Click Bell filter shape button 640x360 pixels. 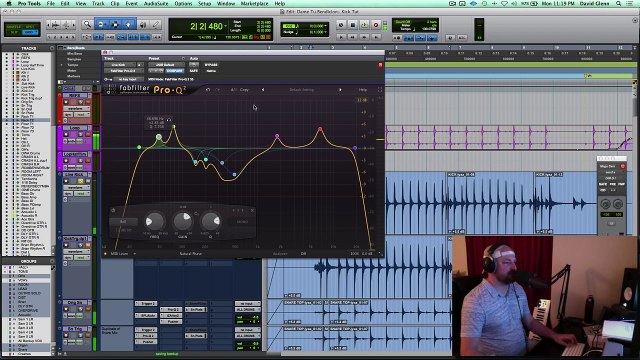(123, 222)
